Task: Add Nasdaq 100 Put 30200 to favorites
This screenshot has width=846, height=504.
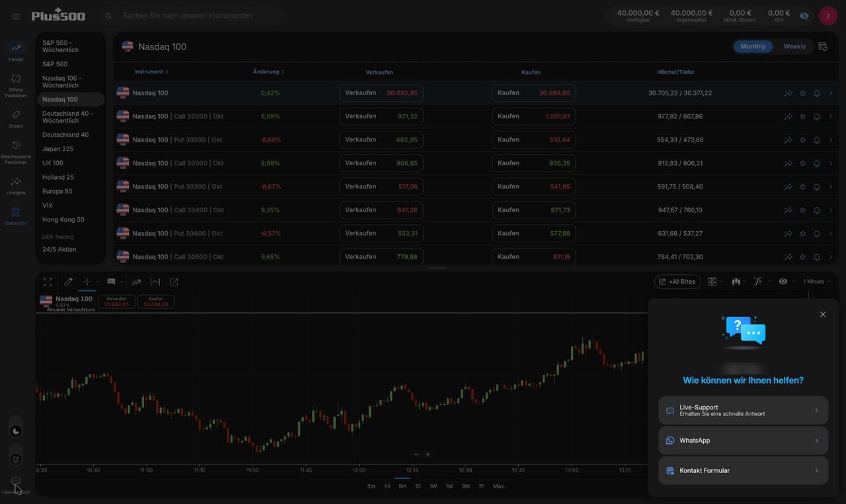Action: coord(802,140)
